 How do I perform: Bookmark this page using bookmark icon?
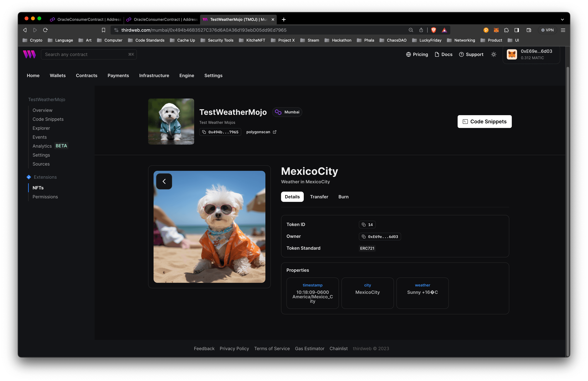[x=104, y=30]
